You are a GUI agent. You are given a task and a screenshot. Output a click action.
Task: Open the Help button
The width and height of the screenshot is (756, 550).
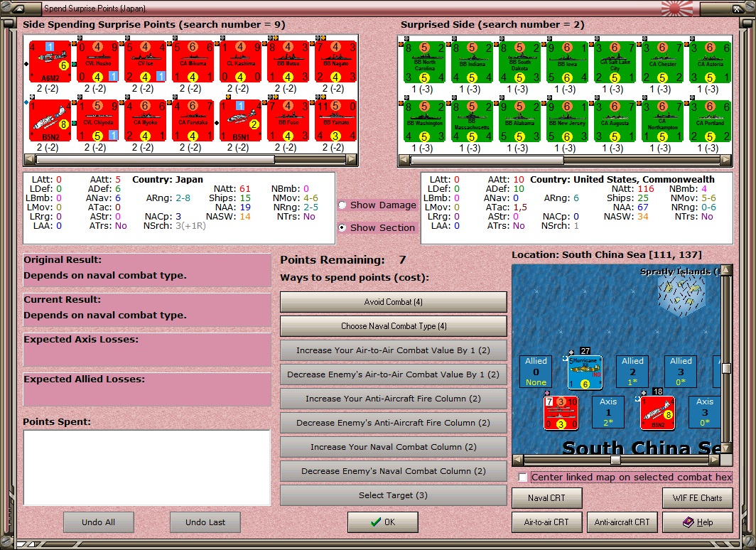click(x=698, y=522)
